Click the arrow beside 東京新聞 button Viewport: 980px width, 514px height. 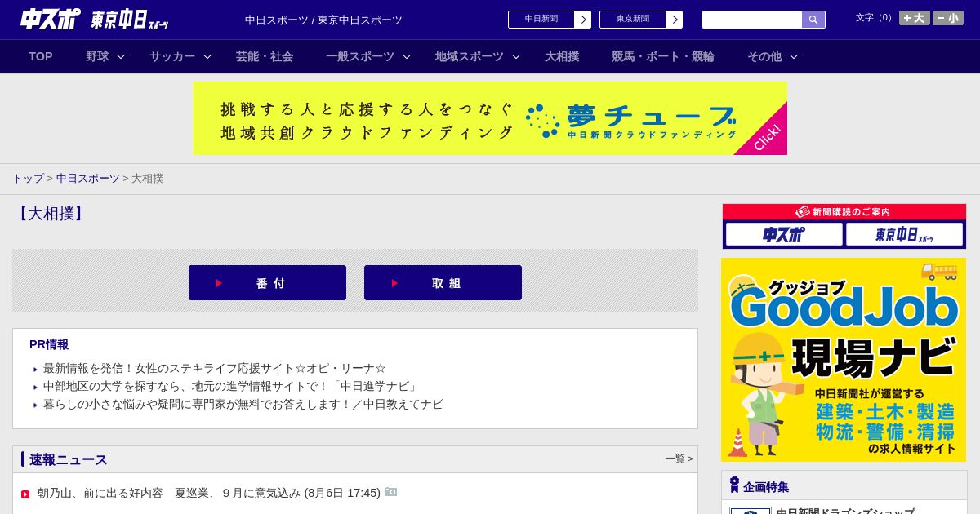[x=675, y=20]
